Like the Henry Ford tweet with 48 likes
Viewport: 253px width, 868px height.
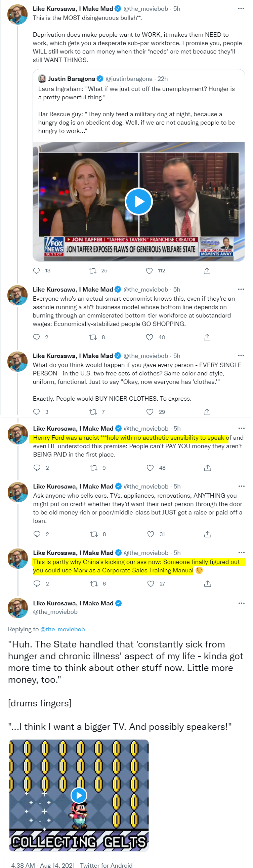[x=150, y=468]
